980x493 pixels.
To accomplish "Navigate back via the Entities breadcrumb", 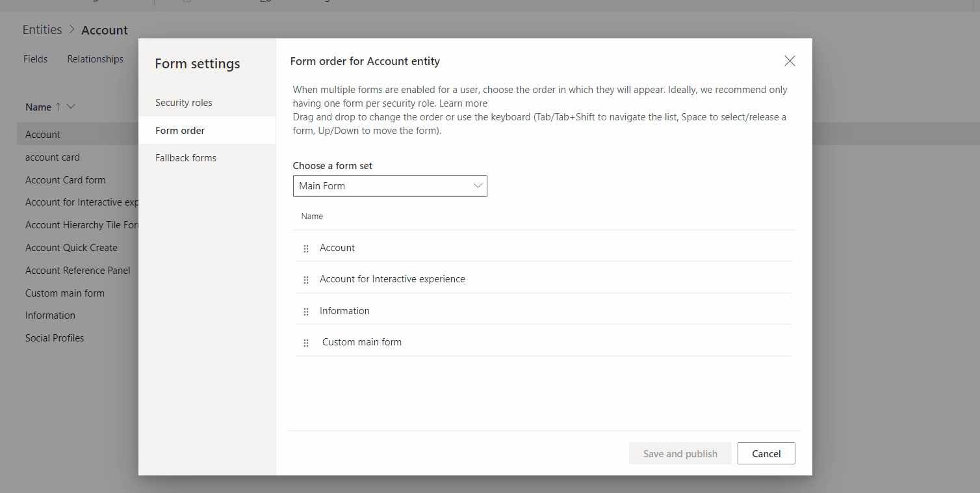I will click(42, 29).
